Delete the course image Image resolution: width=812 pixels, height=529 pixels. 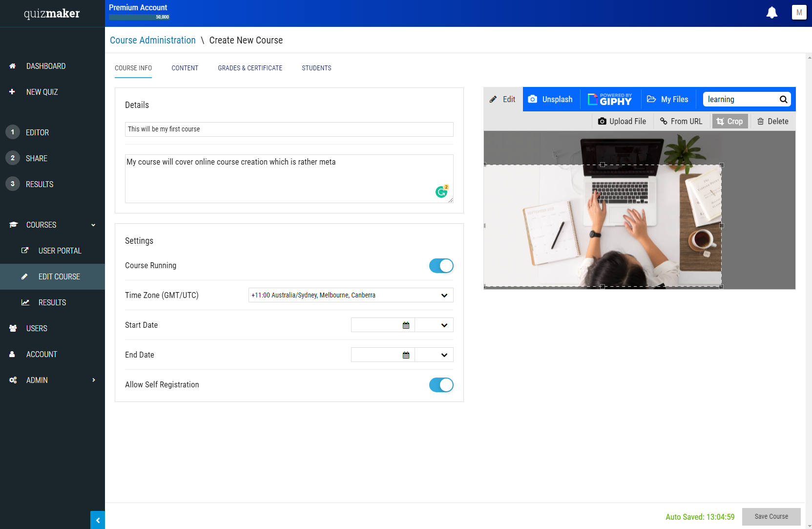coord(772,121)
